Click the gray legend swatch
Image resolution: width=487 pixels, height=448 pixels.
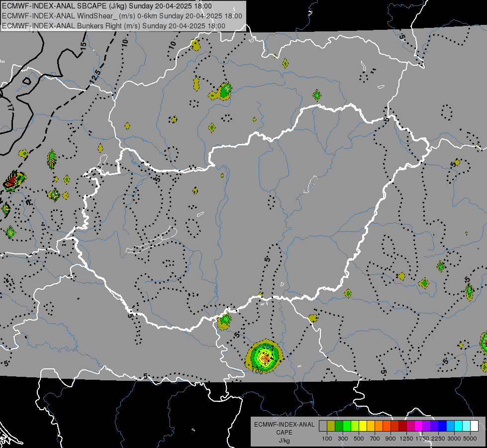[323, 426]
